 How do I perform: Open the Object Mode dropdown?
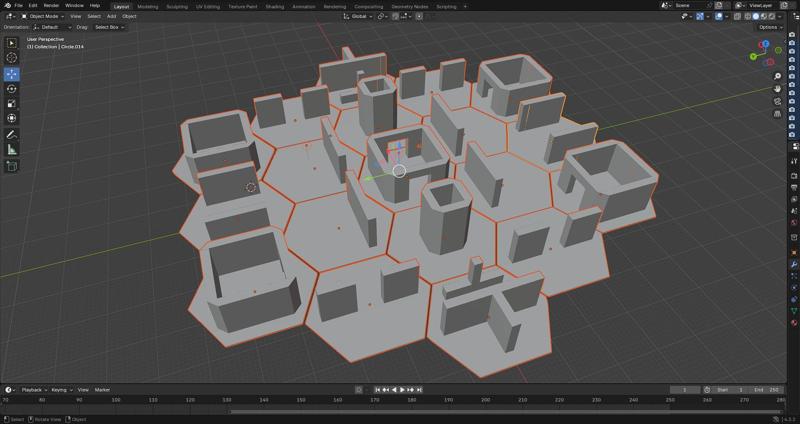click(43, 16)
